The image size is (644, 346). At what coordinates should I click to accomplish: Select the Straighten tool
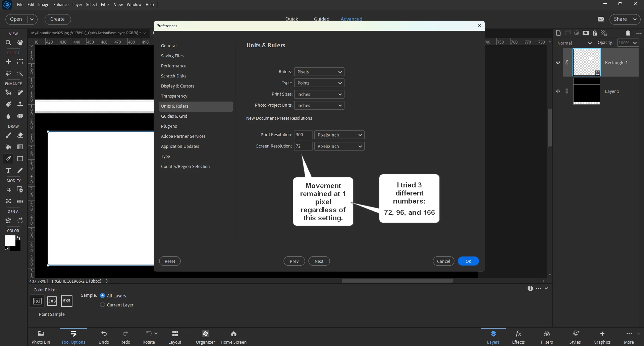click(20, 201)
